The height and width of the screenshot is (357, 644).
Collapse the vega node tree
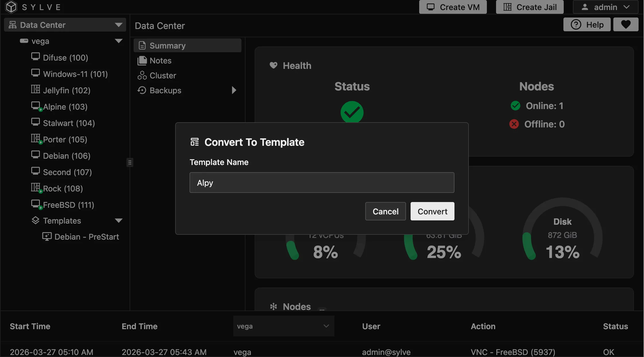coord(118,41)
